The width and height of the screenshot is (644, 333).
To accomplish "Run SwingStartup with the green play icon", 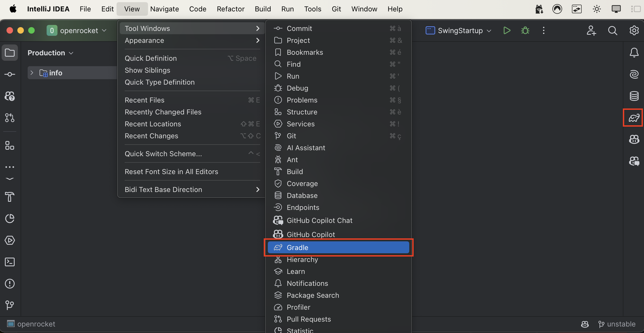I will tap(507, 30).
